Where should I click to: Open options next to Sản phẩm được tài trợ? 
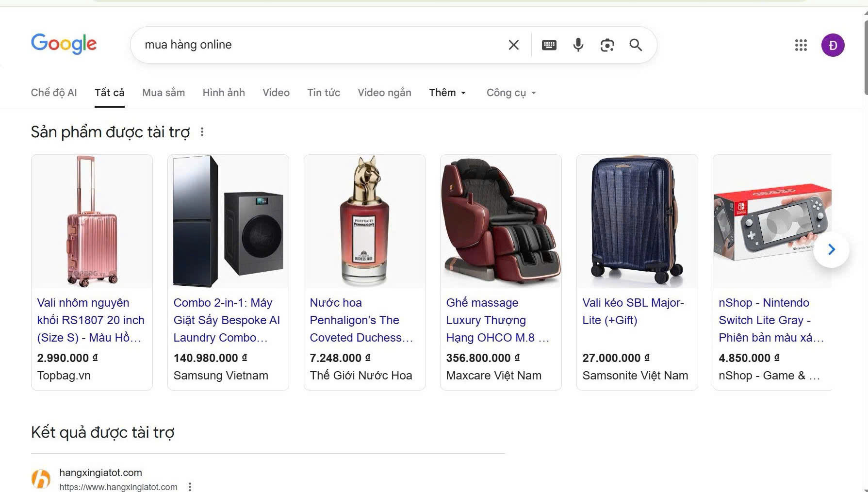[x=202, y=132]
